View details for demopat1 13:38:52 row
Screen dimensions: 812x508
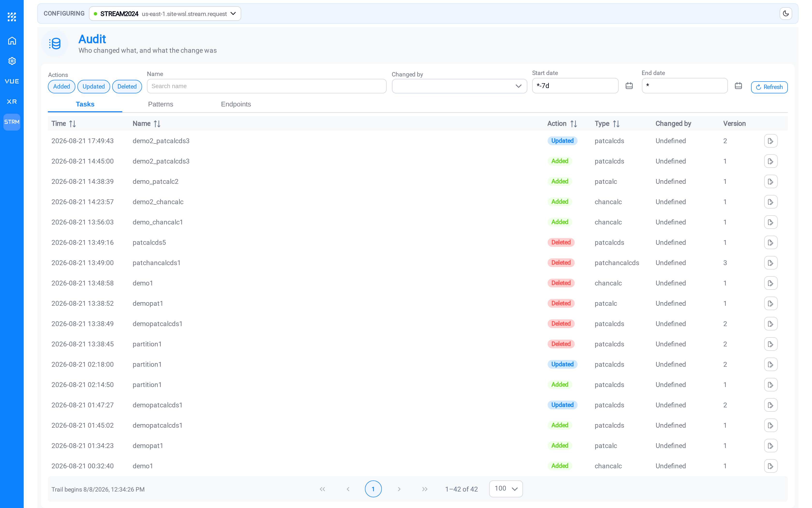pos(771,304)
